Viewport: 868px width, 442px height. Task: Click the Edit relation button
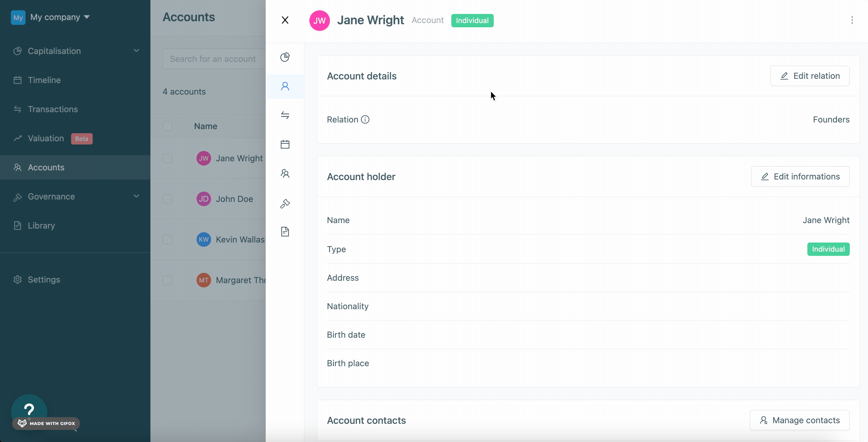[x=809, y=76]
